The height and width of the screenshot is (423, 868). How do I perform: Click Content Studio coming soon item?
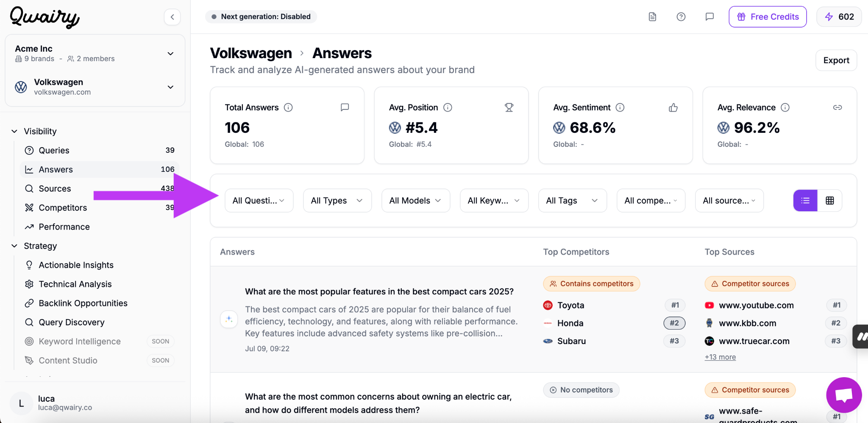click(x=99, y=361)
